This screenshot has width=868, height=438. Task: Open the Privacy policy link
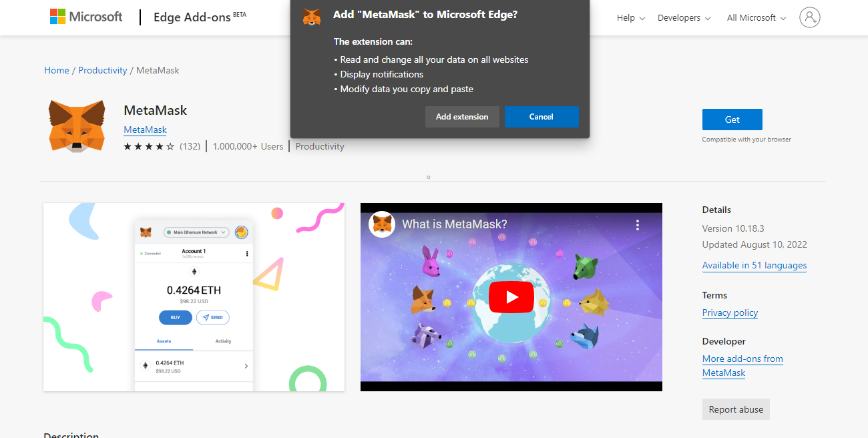coord(730,312)
